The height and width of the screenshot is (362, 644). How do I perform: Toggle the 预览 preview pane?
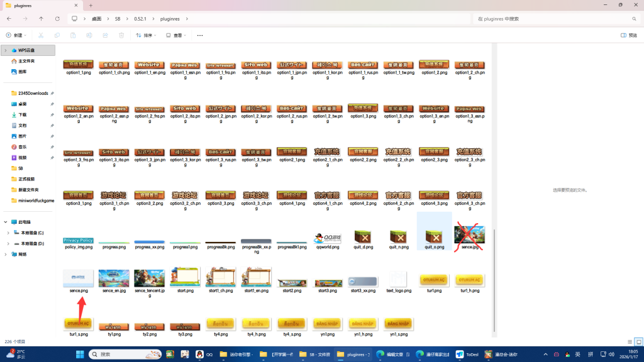tap(629, 35)
